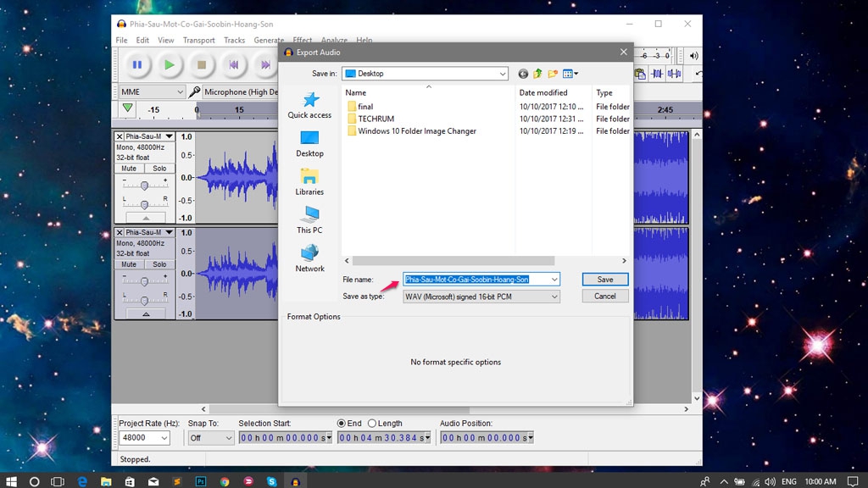Open Windows Start menu
The height and width of the screenshot is (488, 868).
pyautogui.click(x=11, y=481)
